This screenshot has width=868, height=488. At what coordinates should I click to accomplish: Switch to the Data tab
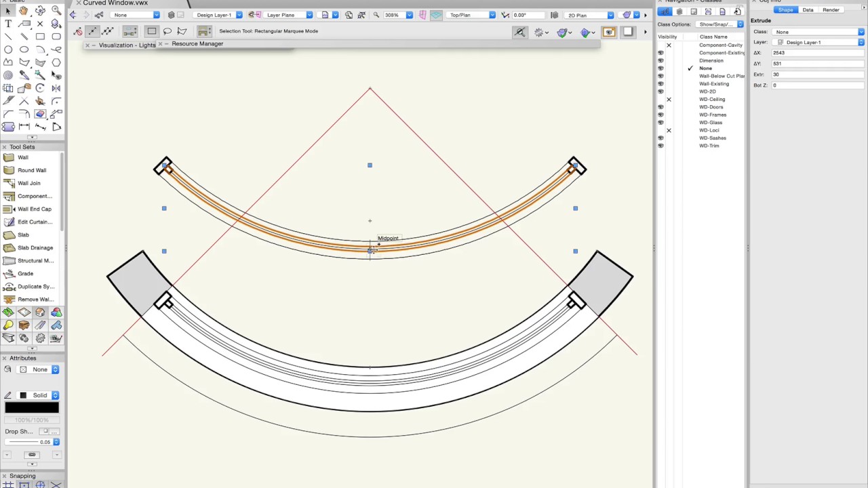click(x=808, y=10)
